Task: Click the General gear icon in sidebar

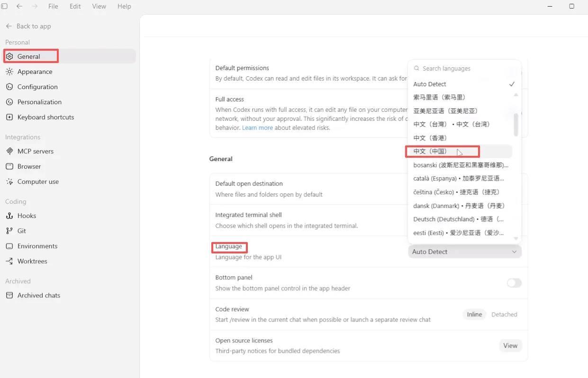Action: [9, 56]
